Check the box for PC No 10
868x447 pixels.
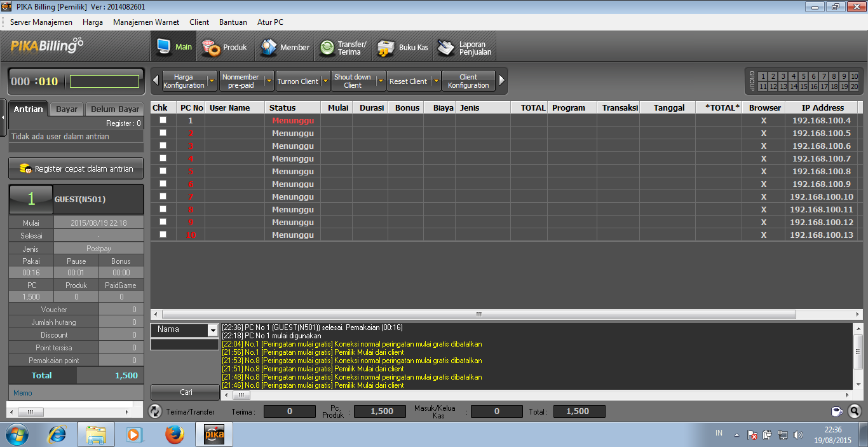163,234
